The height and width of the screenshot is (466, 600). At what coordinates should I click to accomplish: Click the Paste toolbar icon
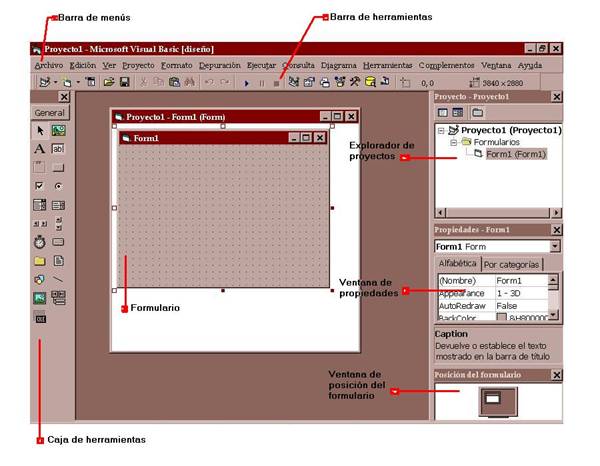(x=174, y=82)
